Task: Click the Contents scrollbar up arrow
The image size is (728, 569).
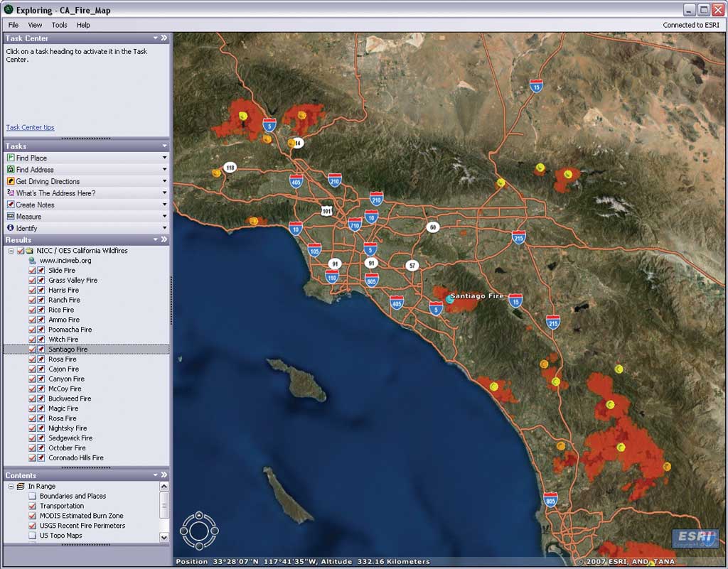Action: click(x=164, y=487)
